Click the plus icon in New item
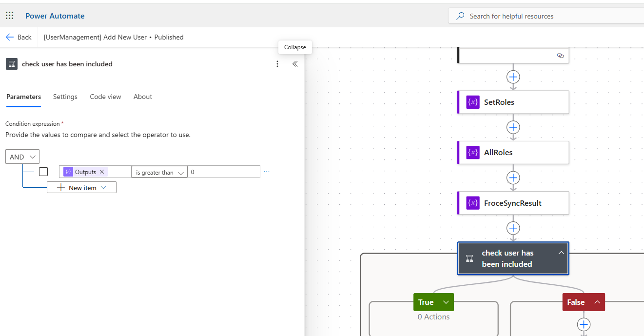This screenshot has height=336, width=644. coord(61,187)
